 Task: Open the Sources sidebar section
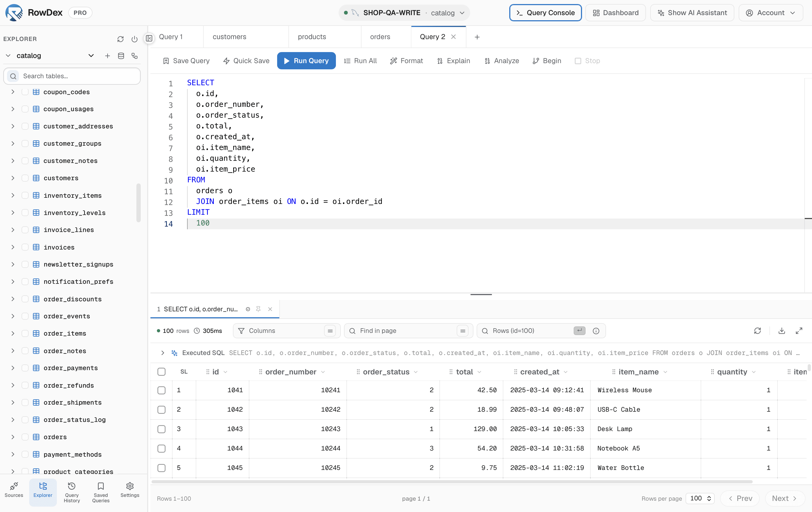(14, 490)
